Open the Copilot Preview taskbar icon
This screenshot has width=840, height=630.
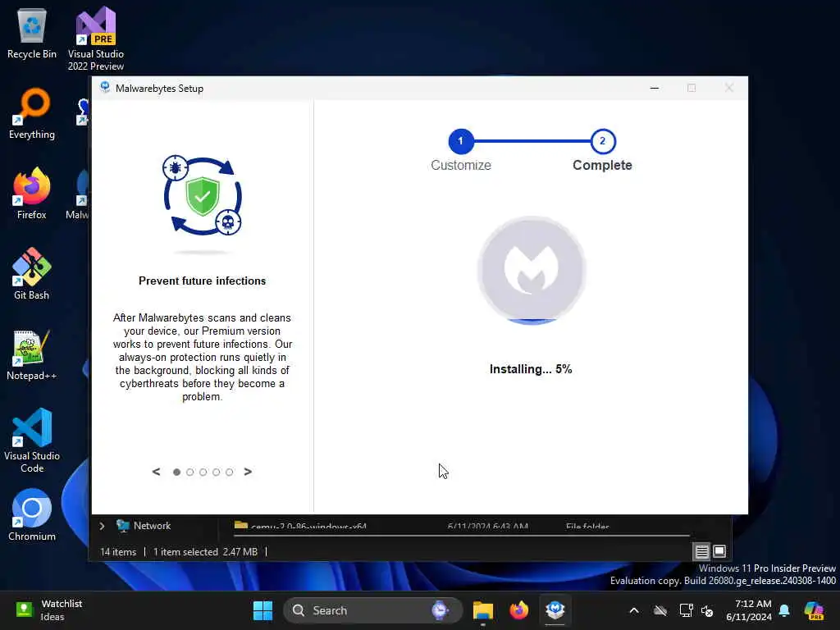click(x=814, y=610)
